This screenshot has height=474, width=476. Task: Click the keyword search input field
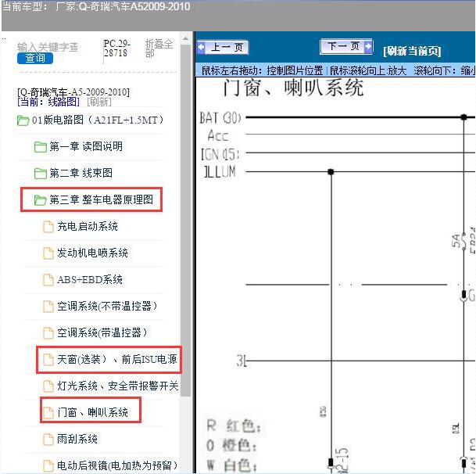48,48
